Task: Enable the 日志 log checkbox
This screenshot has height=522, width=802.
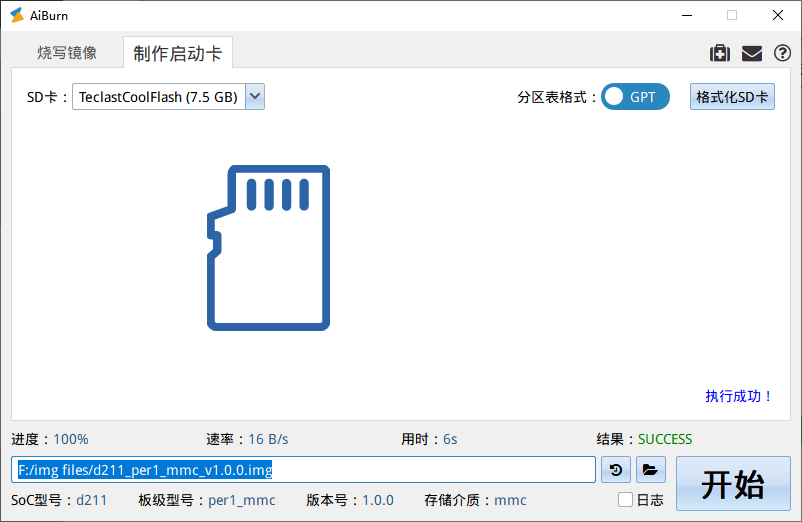Action: pyautogui.click(x=625, y=500)
